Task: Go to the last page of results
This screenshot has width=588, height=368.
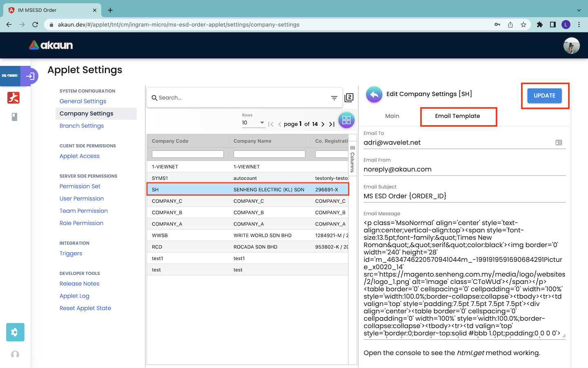Action: (x=332, y=124)
